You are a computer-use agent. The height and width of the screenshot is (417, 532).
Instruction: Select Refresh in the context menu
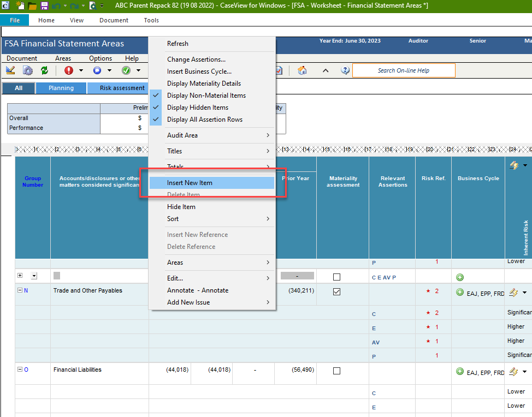coord(212,44)
